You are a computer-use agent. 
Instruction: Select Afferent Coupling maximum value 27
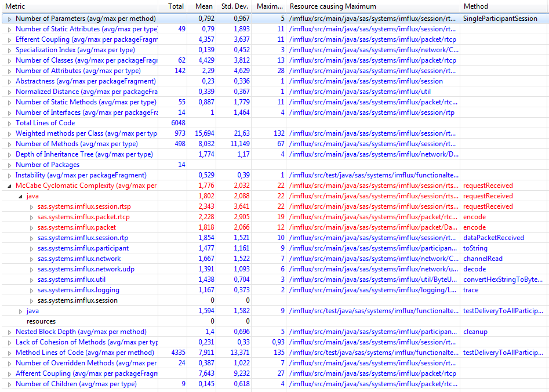(281, 373)
